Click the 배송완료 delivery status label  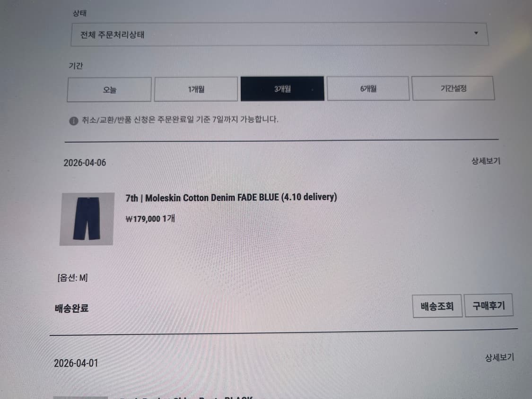click(x=71, y=308)
